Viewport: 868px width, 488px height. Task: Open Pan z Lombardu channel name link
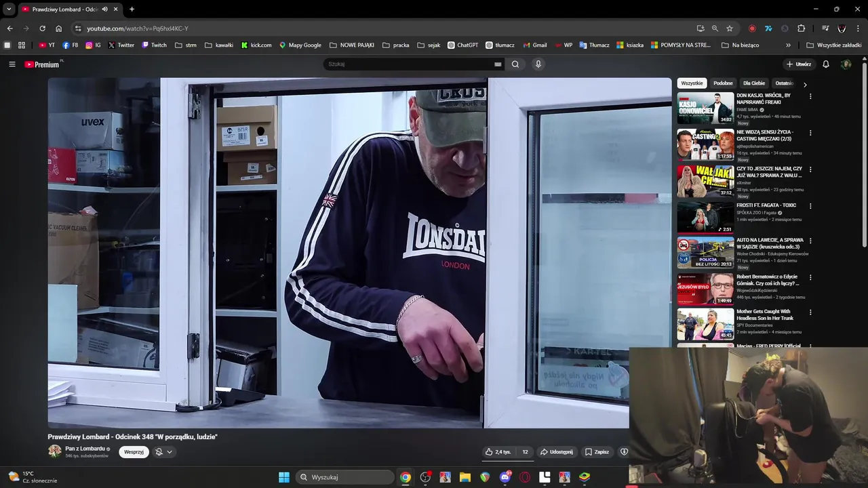coord(85,449)
